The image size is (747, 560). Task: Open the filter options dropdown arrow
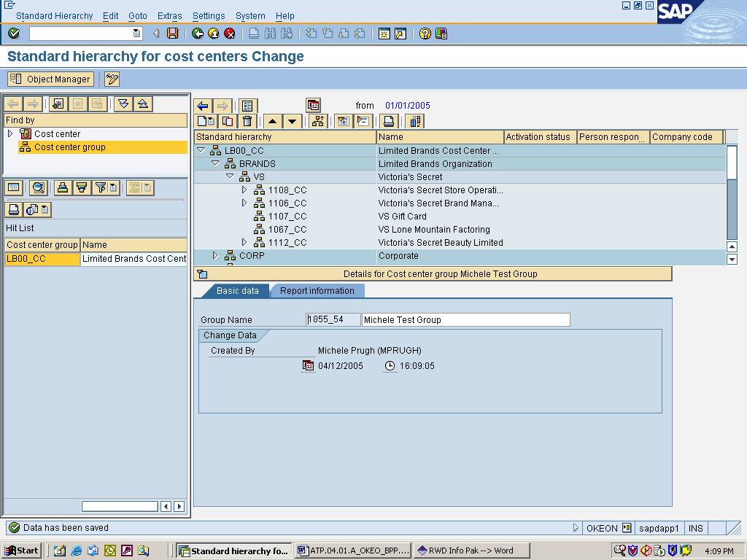pyautogui.click(x=113, y=187)
